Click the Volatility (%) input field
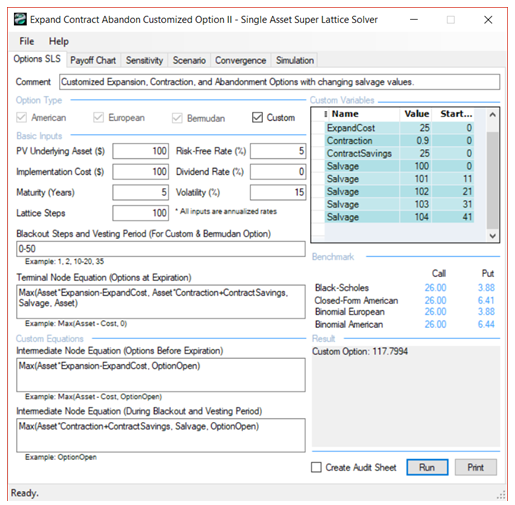Viewport: 515px width, 505px height. pyautogui.click(x=278, y=192)
